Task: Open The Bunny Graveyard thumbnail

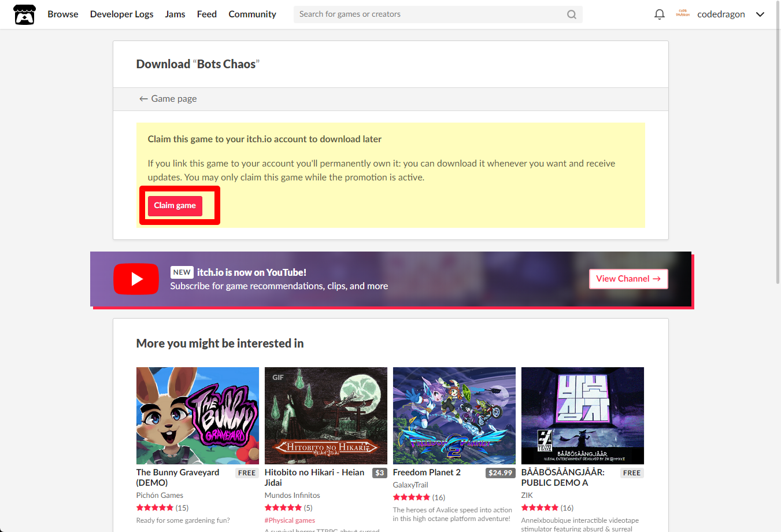Action: tap(198, 416)
